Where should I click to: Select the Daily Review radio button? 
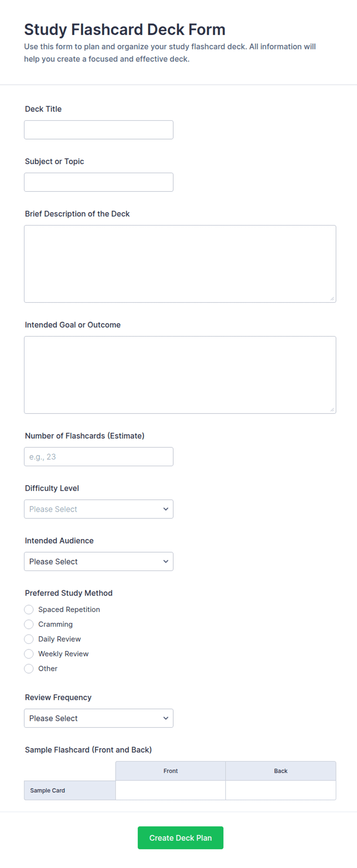[29, 639]
